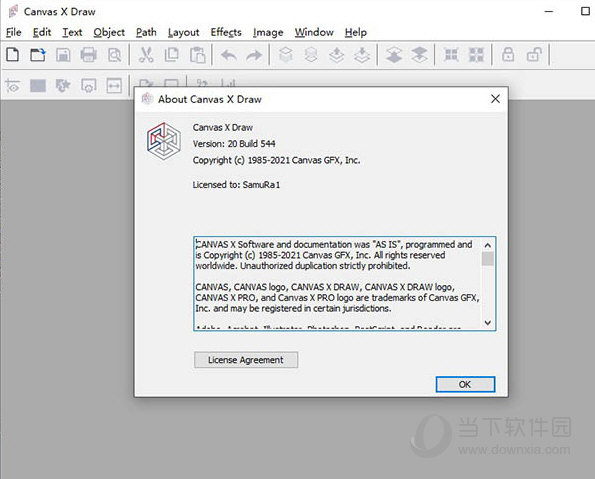Click the Cut scissors icon
Image resolution: width=595 pixels, height=479 pixels.
146,55
